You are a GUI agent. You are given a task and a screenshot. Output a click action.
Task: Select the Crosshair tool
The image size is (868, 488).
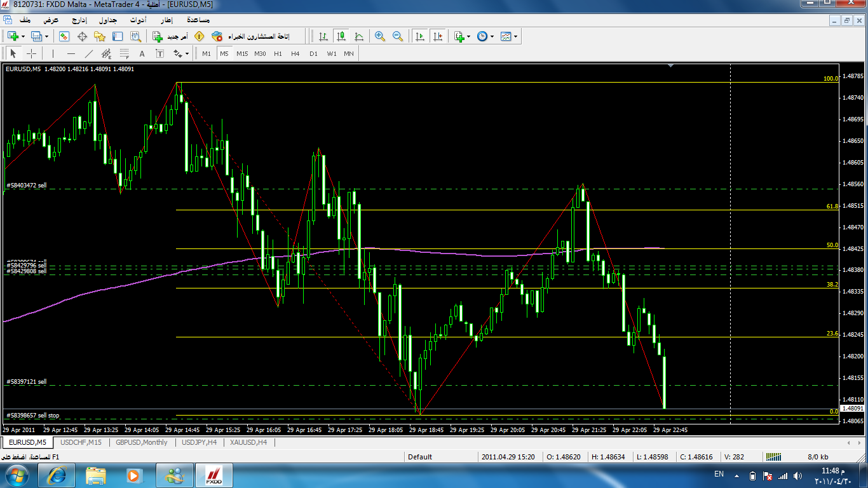pyautogui.click(x=31, y=54)
